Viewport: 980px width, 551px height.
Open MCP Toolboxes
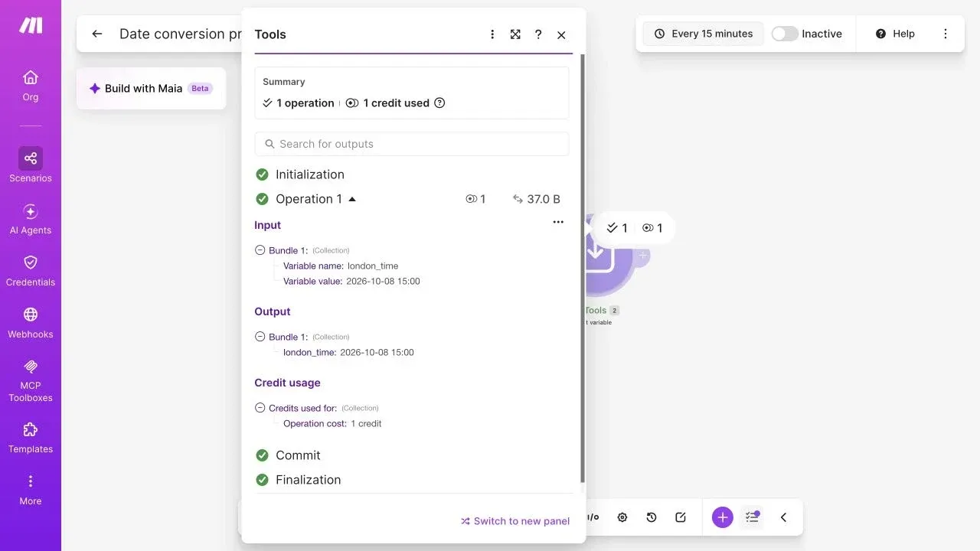pyautogui.click(x=31, y=380)
